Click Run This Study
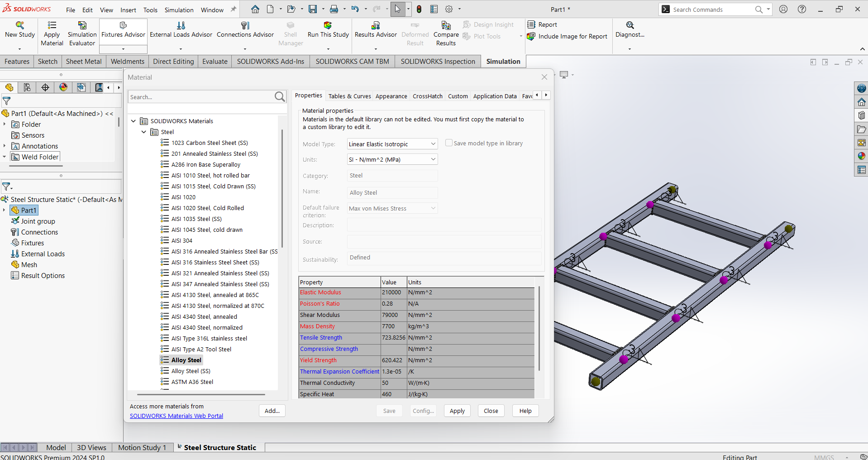 [x=328, y=30]
